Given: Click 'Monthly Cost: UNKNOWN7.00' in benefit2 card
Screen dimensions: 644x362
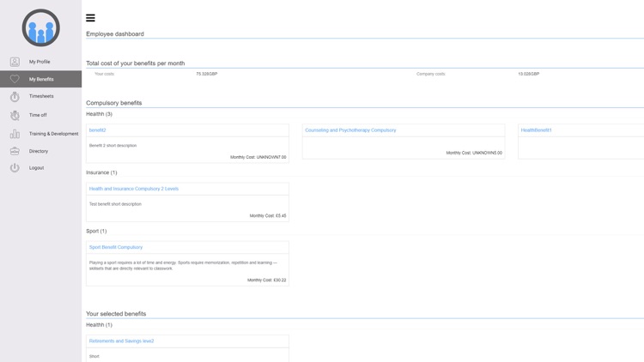Looking at the screenshot, I should [x=258, y=157].
